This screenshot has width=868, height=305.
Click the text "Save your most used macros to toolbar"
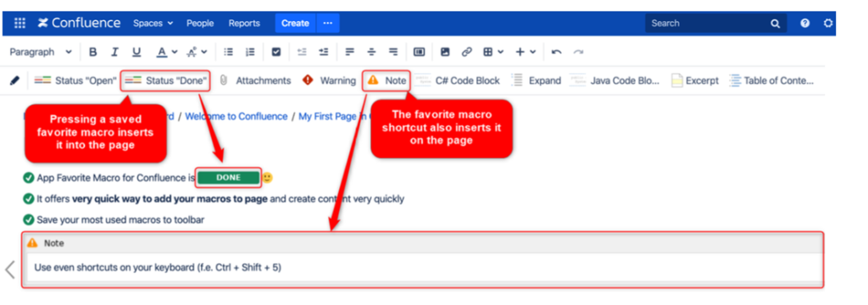point(120,219)
